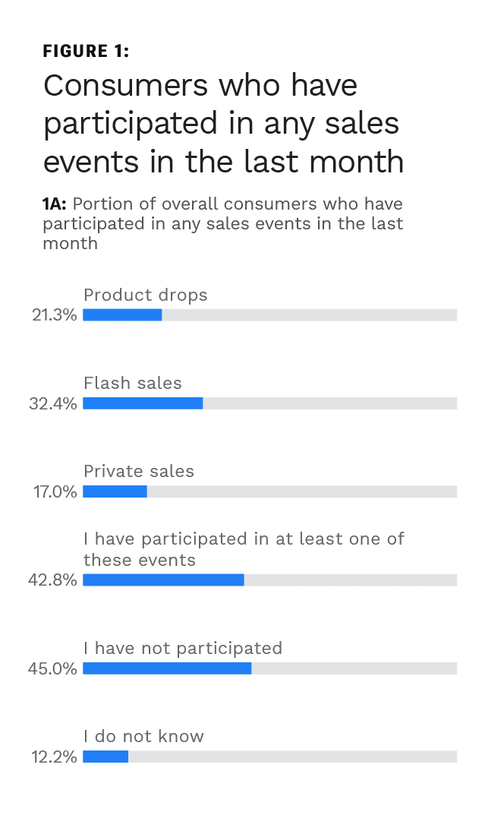Select the 21.3% percentage value
Screen dimensions: 504x831
55,315
